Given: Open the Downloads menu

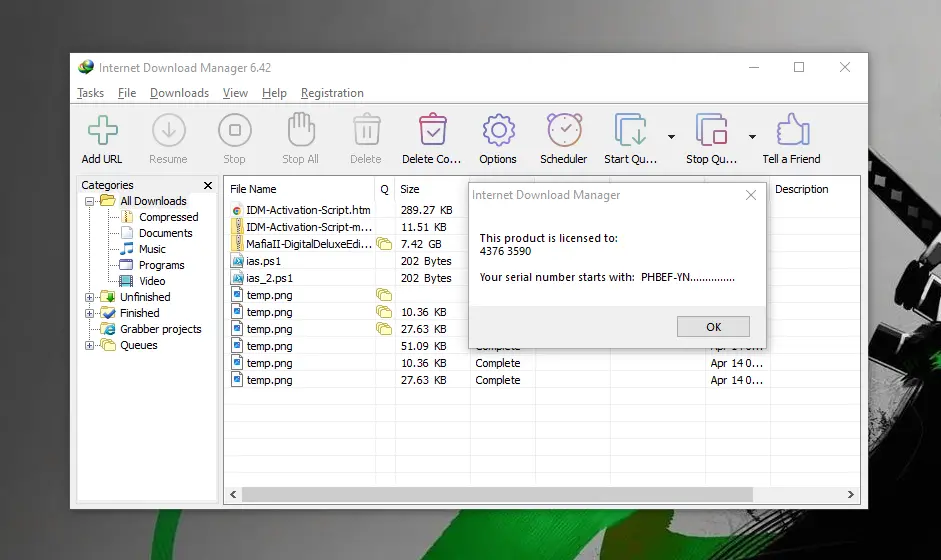Looking at the screenshot, I should [x=179, y=93].
